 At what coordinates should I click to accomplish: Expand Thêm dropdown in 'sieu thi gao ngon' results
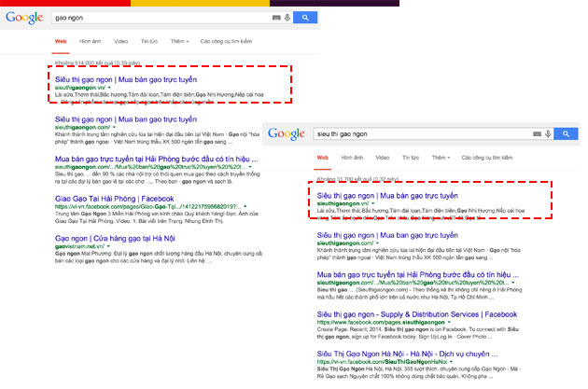[x=441, y=158]
